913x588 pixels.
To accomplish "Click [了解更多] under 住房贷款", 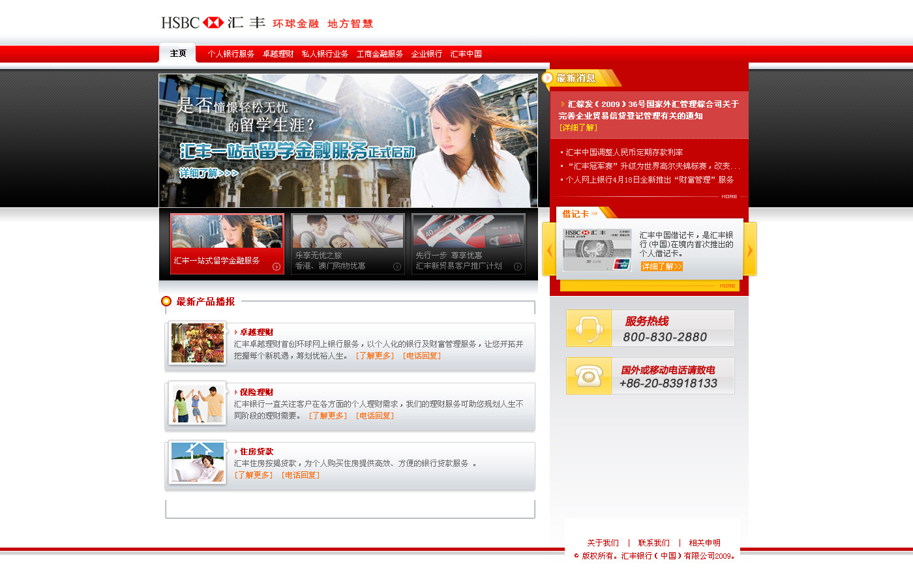I will (254, 475).
